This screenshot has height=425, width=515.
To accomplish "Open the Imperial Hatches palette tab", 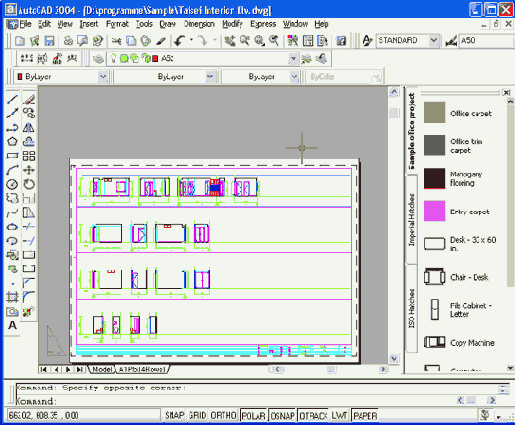I will 412,220.
